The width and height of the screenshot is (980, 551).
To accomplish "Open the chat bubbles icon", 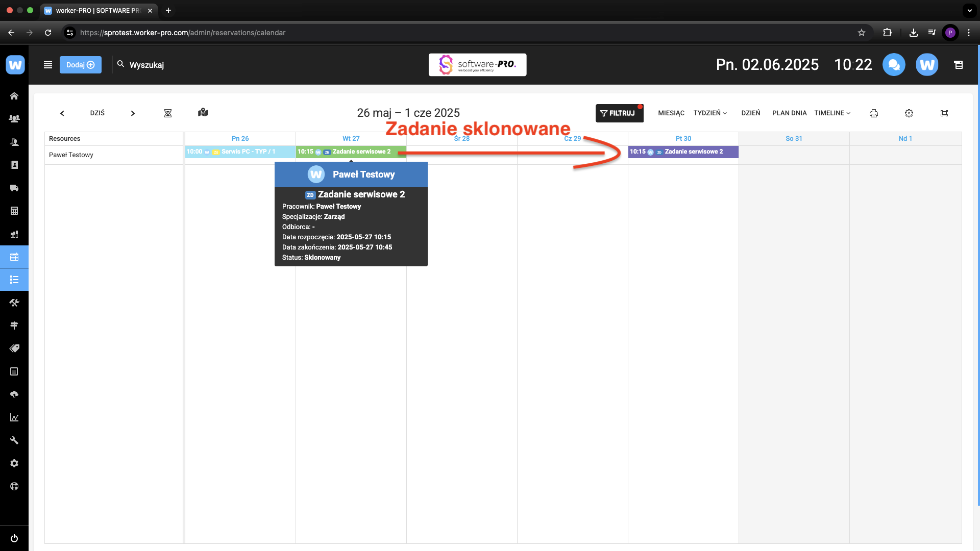I will click(894, 65).
